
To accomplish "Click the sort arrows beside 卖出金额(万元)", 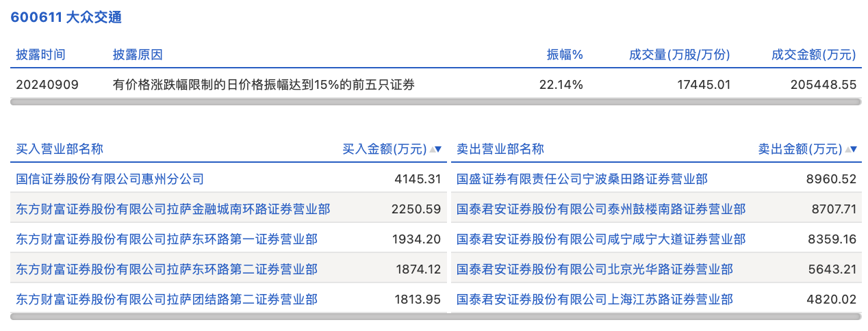I will 852,149.
